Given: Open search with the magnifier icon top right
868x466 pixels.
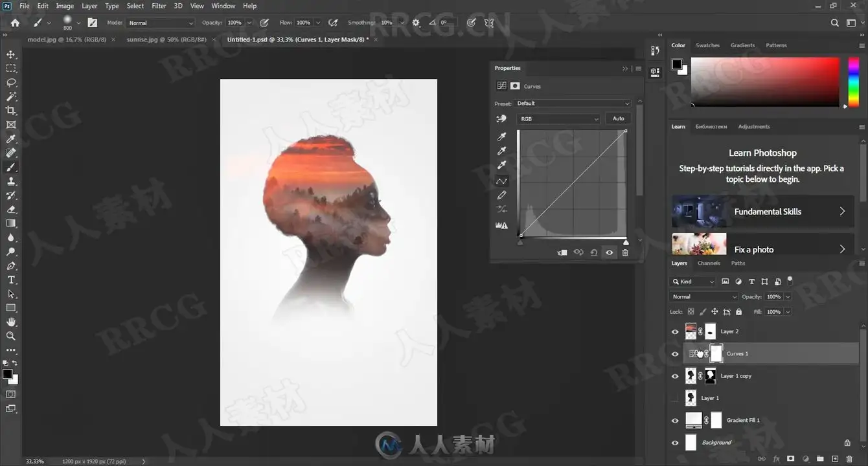Looking at the screenshot, I should [835, 23].
